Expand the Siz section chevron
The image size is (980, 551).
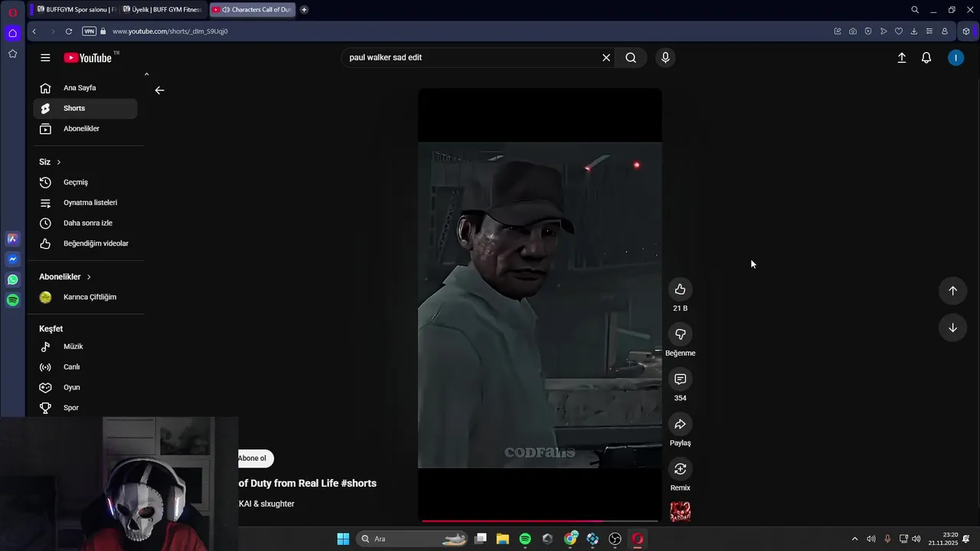click(58, 162)
